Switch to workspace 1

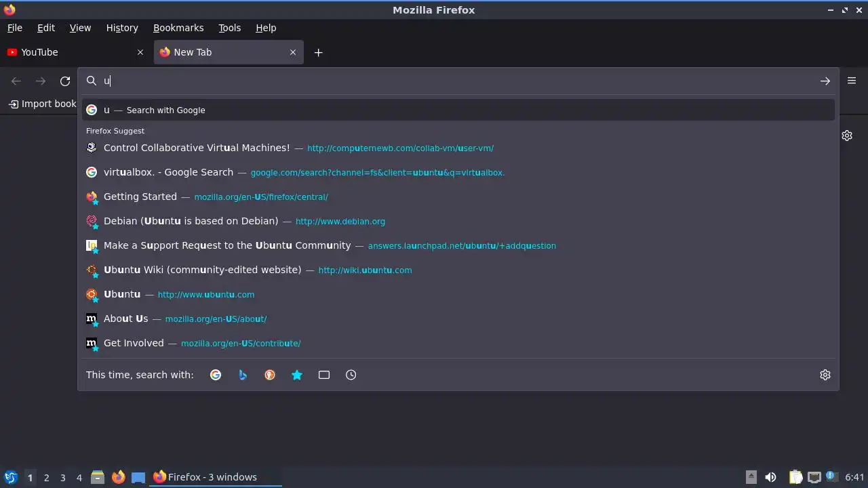[x=30, y=477]
